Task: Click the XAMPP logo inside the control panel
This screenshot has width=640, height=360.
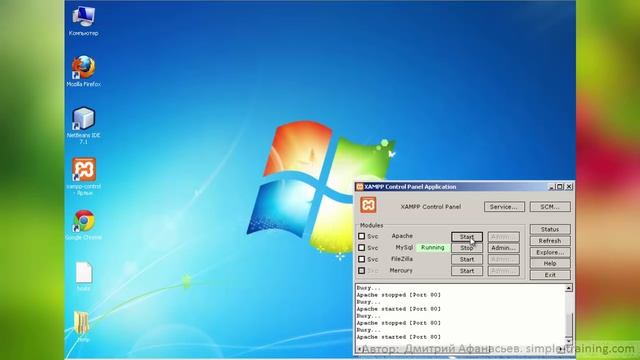Action: click(368, 205)
